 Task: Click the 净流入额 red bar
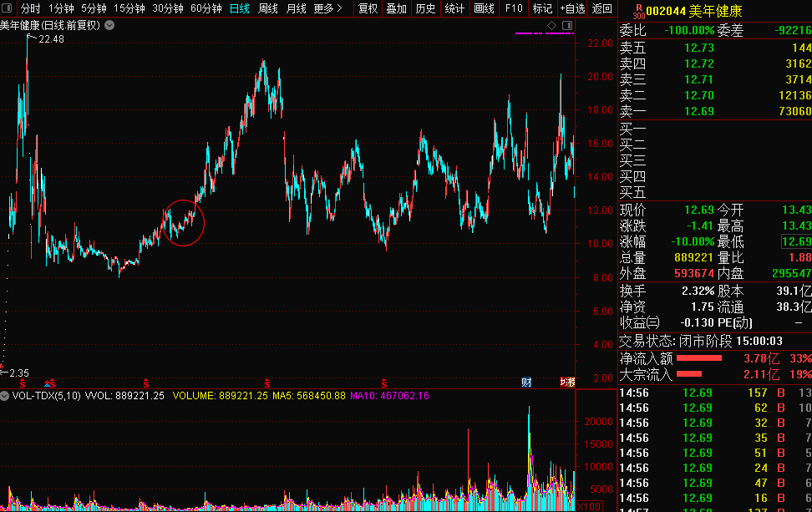pos(699,358)
